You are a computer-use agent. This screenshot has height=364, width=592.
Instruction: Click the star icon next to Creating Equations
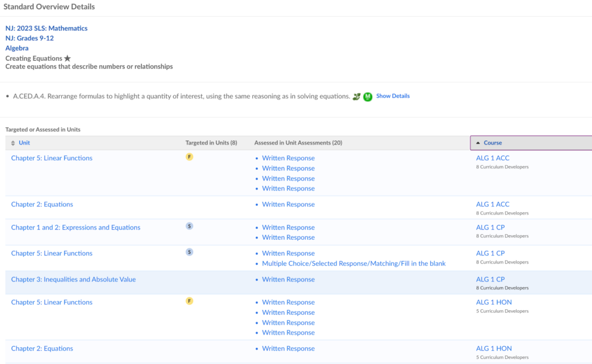point(68,58)
